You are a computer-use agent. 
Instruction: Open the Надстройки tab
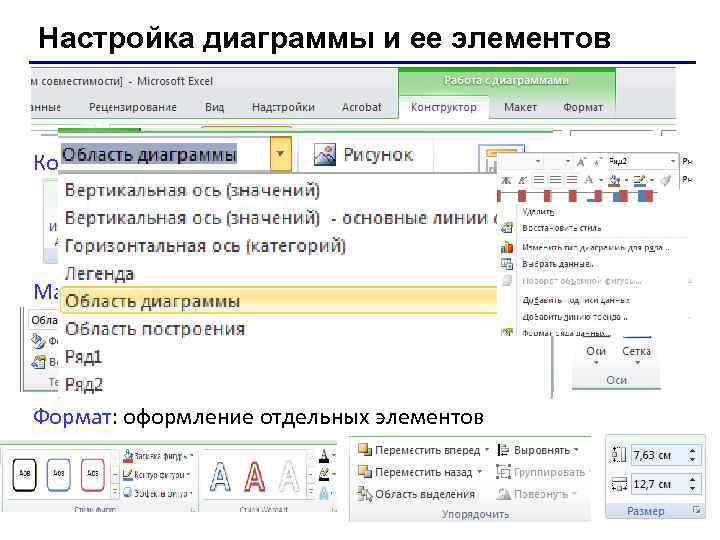coord(283,107)
